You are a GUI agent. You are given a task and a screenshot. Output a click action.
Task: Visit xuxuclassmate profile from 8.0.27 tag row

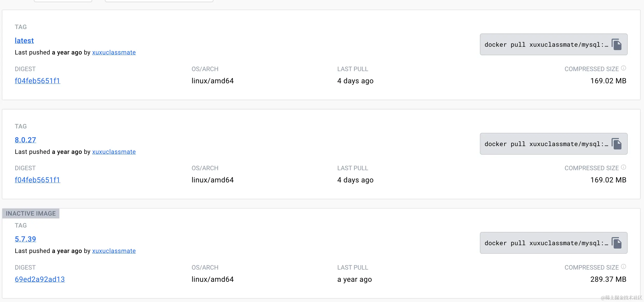pyautogui.click(x=114, y=152)
